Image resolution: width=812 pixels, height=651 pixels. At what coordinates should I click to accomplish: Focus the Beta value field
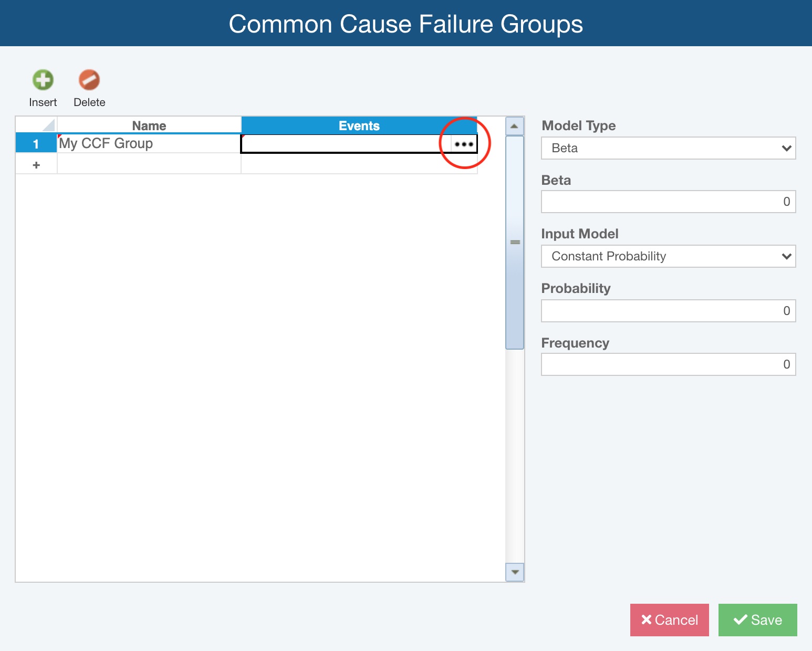668,202
